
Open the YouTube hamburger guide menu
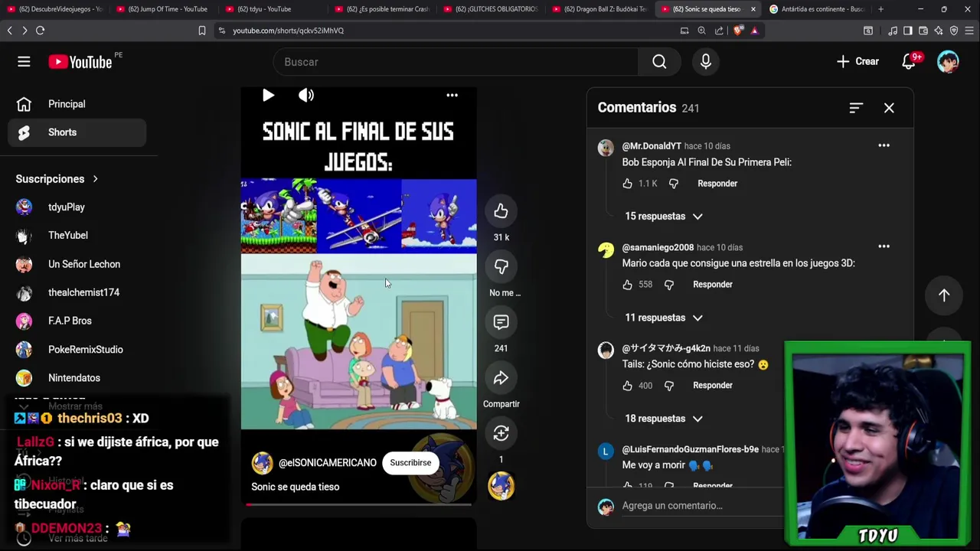point(24,62)
